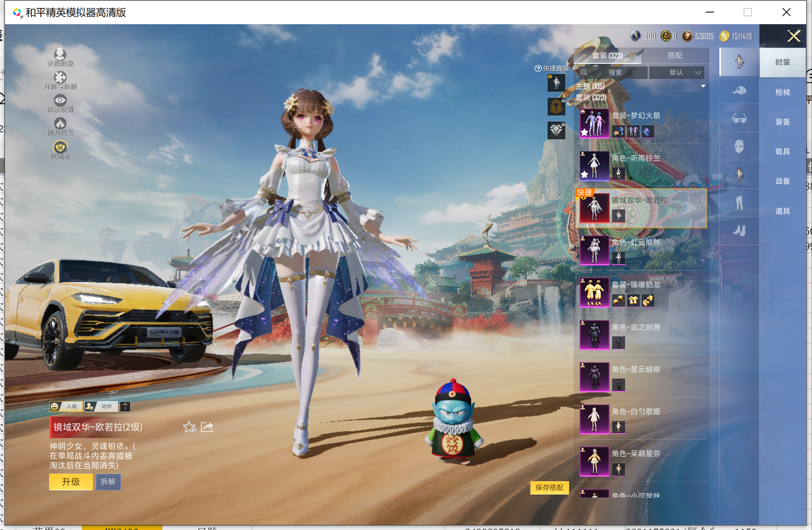
Task: Click the share arrow icon beside outfit name
Action: [x=207, y=427]
